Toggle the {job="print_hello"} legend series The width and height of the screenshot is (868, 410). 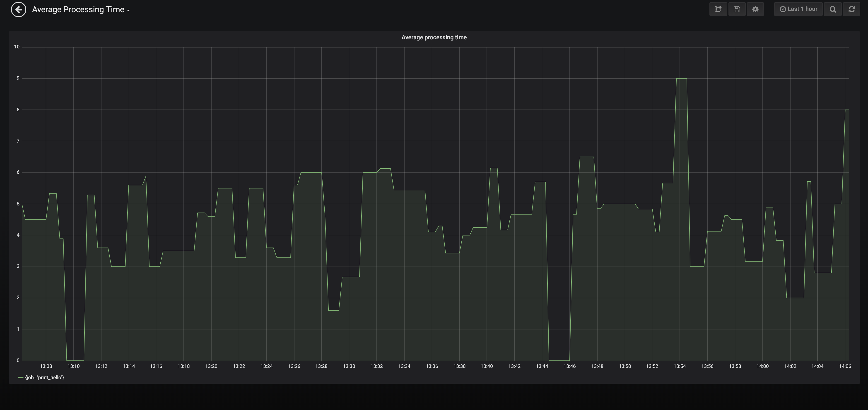pos(44,377)
